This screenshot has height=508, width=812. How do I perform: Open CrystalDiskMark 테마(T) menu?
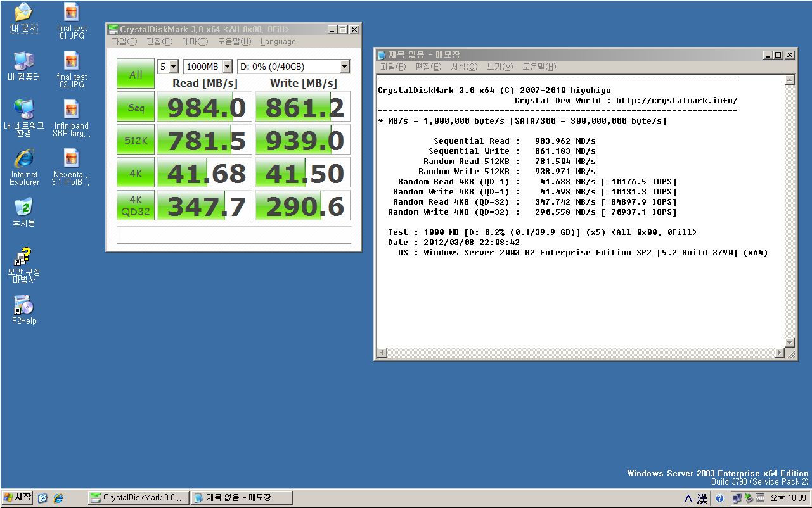pyautogui.click(x=195, y=42)
